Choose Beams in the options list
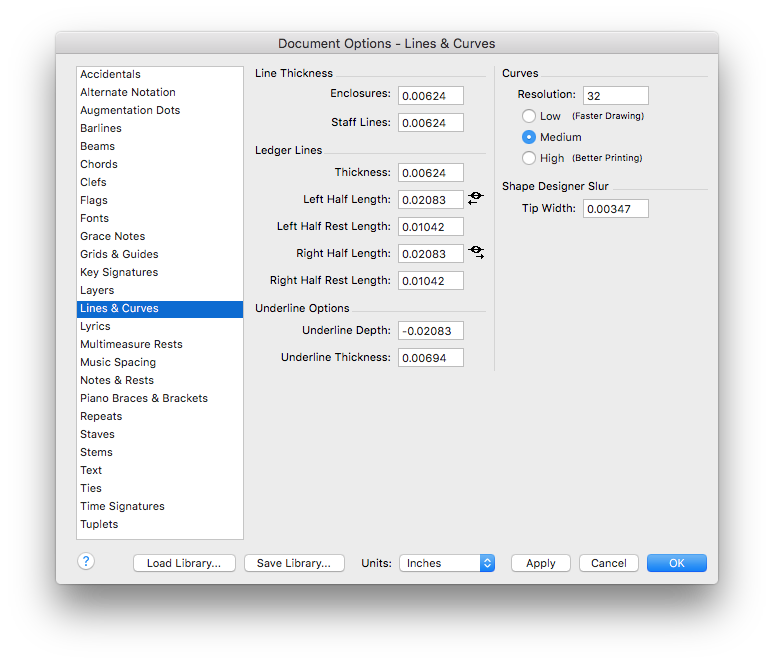The width and height of the screenshot is (774, 664). point(160,146)
